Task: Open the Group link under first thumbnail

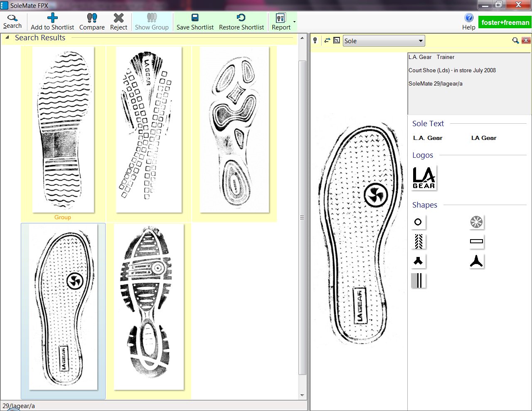Action: [x=62, y=217]
